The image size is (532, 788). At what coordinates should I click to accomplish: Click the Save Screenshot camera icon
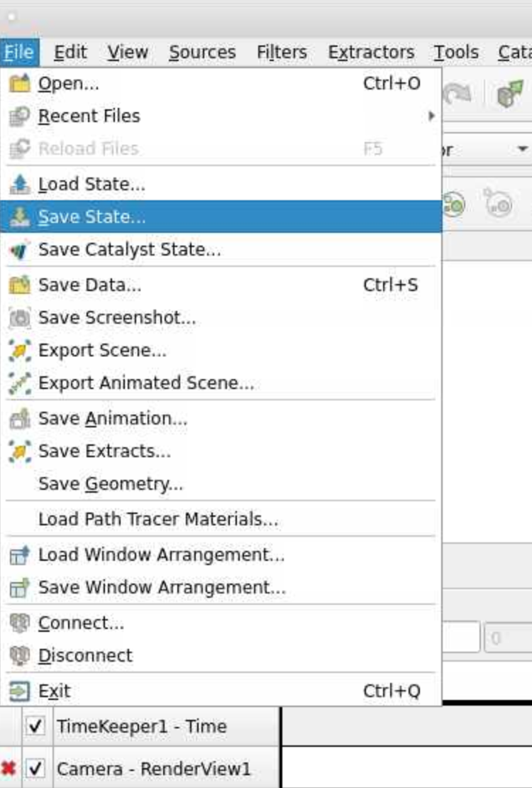[x=20, y=318]
